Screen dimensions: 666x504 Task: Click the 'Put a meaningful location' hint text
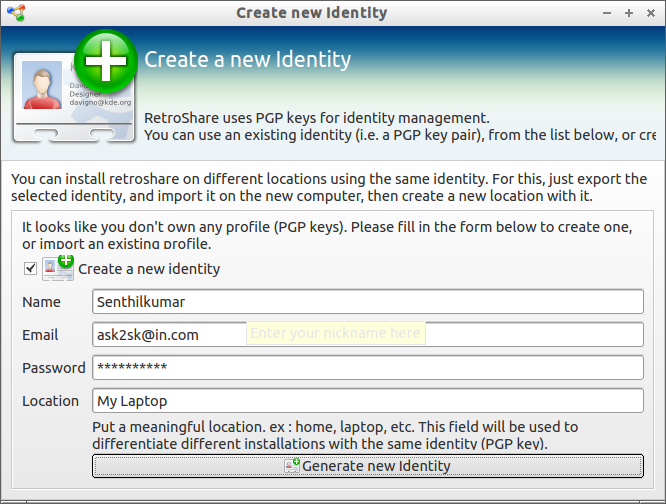click(335, 435)
